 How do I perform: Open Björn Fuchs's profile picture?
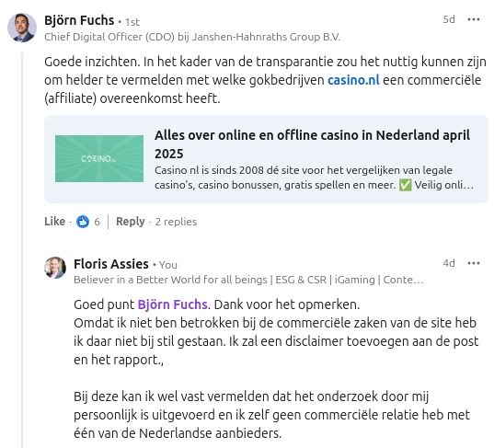[22, 28]
